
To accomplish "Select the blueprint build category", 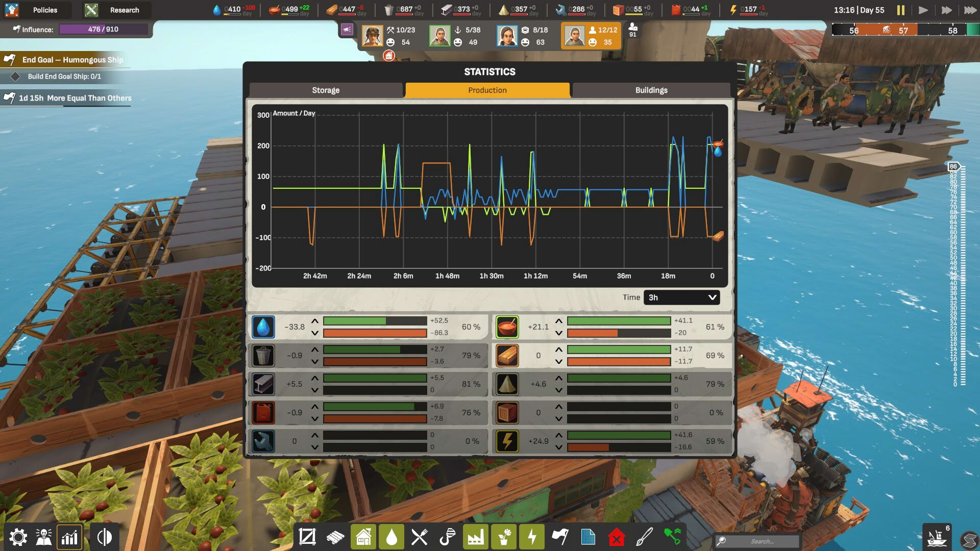I will [x=588, y=537].
